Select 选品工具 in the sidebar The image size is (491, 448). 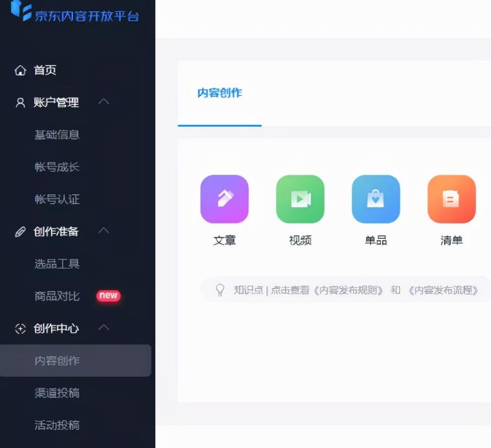(57, 263)
